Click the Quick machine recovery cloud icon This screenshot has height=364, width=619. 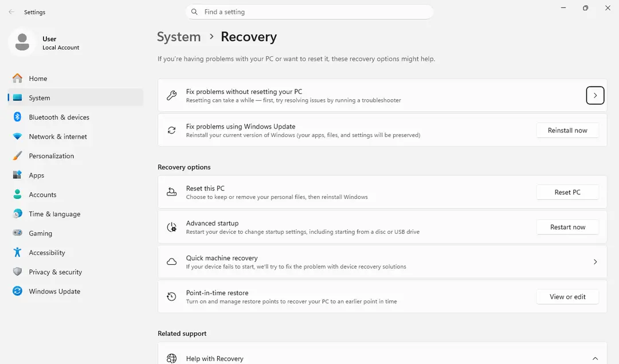[172, 262]
